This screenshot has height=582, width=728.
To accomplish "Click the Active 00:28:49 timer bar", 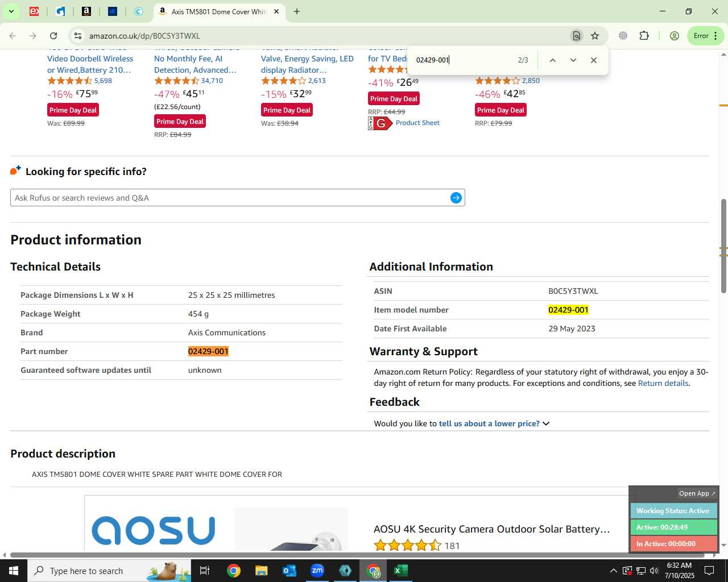I will coord(673,527).
